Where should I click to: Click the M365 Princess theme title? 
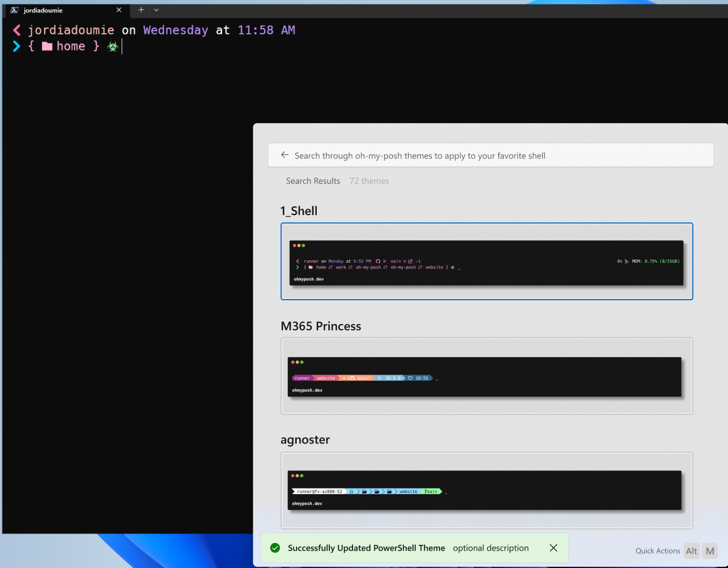pyautogui.click(x=320, y=326)
